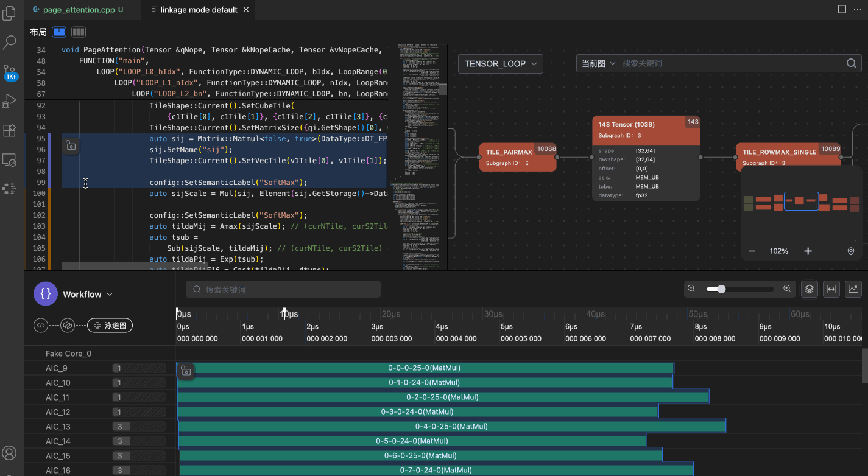Screen dimensions: 868x476
Task: Open the line chart icon in timeline toolbar
Action: (853, 289)
